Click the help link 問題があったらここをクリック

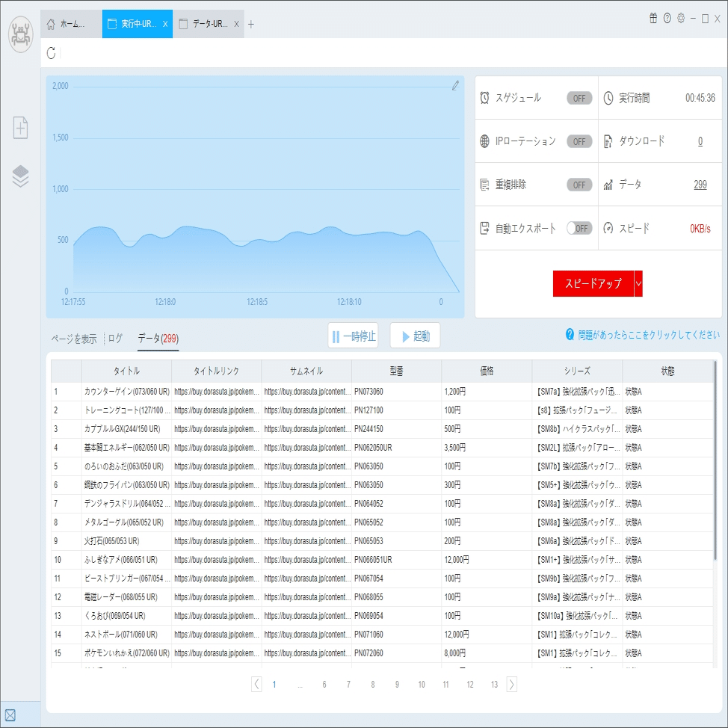pyautogui.click(x=642, y=335)
